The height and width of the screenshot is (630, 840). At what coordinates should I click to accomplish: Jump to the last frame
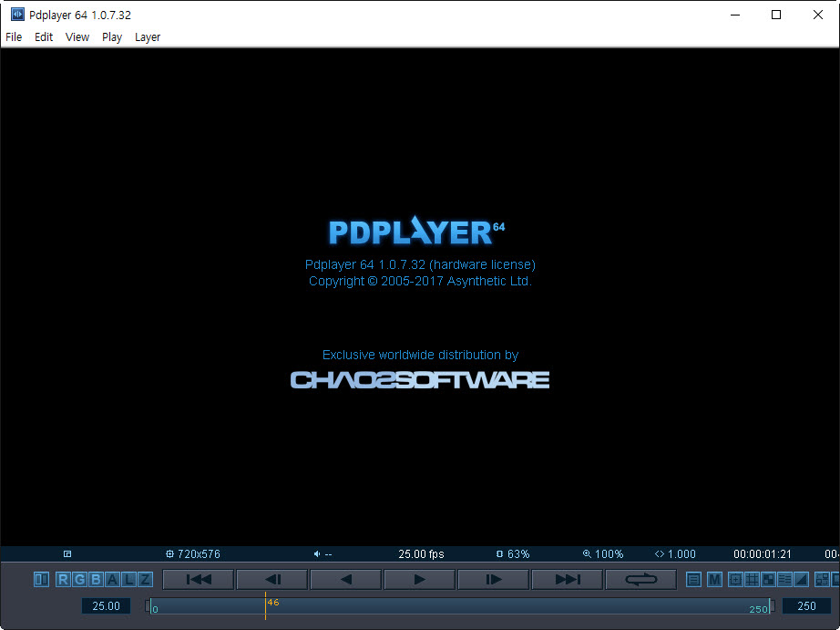tap(568, 580)
